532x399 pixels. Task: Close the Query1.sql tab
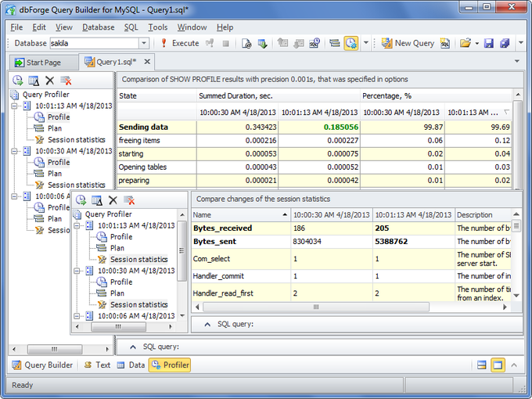pos(147,62)
